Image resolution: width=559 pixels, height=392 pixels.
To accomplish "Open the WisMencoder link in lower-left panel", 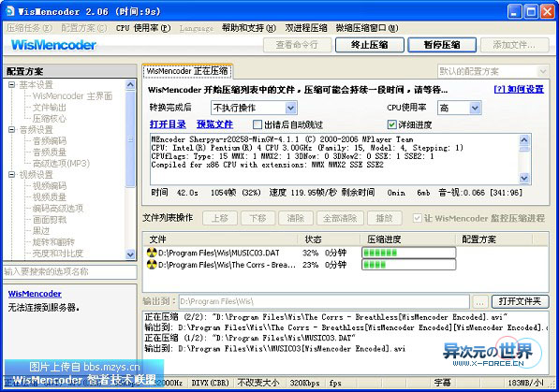I will (35, 294).
